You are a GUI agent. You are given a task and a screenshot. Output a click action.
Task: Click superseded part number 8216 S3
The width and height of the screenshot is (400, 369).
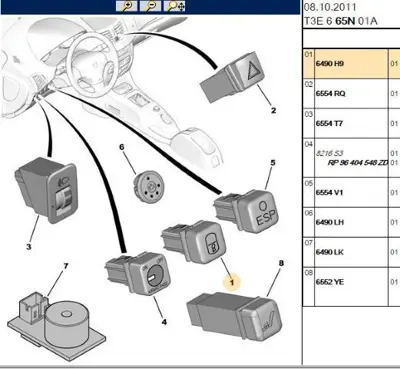point(329,153)
